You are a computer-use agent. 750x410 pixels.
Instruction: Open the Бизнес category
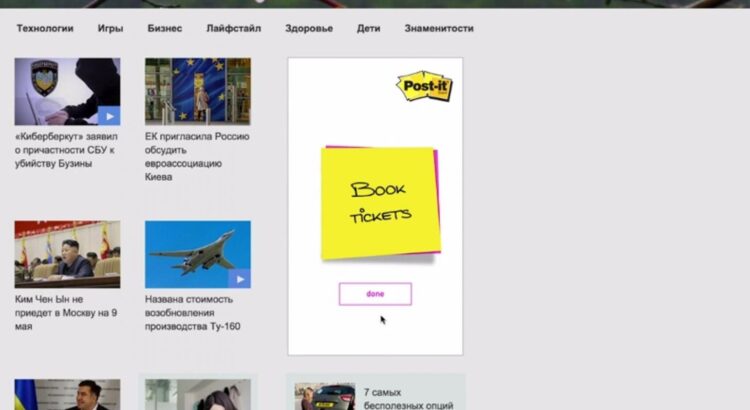[x=165, y=28]
